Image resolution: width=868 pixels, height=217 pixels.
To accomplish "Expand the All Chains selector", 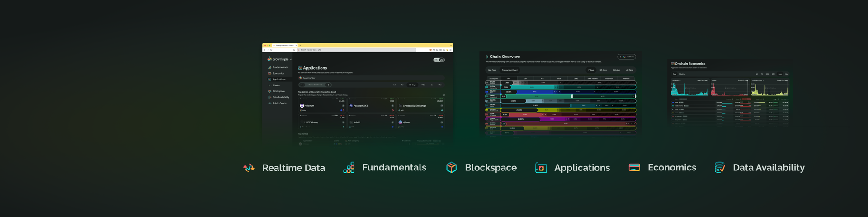I will [627, 57].
